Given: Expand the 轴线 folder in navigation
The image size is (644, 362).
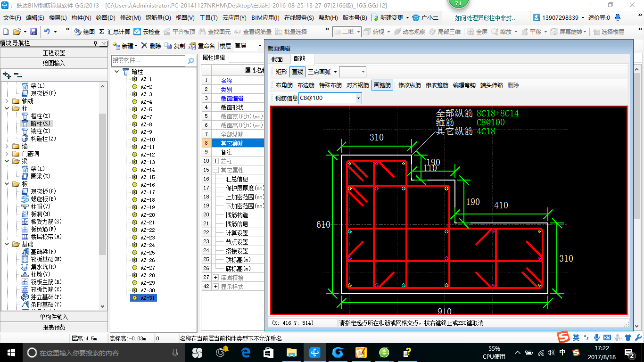Looking at the screenshot, I should (x=7, y=101).
